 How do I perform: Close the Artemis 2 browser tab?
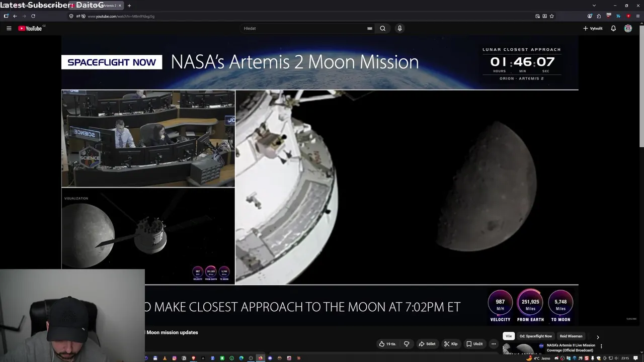click(x=120, y=6)
